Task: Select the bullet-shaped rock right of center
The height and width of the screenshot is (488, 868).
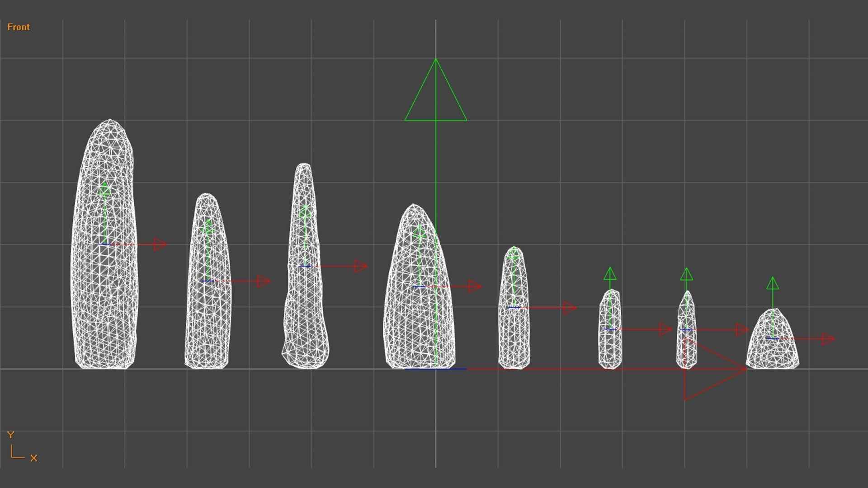Action: [514, 308]
